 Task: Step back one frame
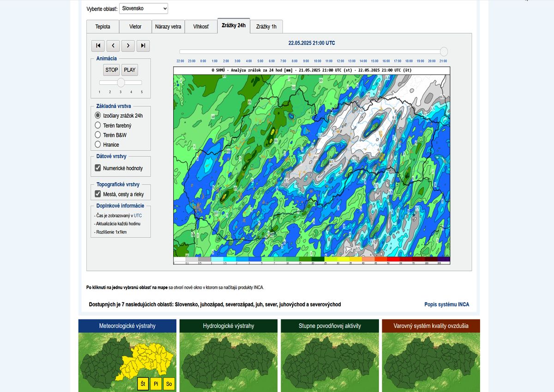[x=113, y=46]
